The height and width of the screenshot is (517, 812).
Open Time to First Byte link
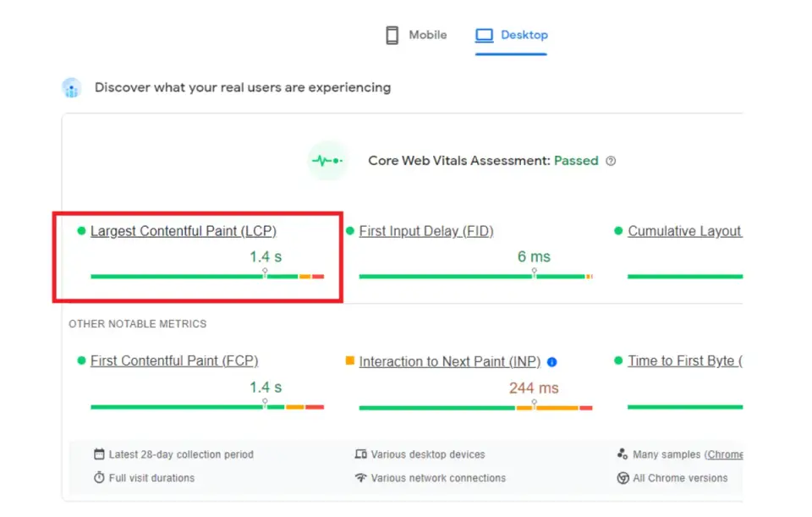pos(684,360)
